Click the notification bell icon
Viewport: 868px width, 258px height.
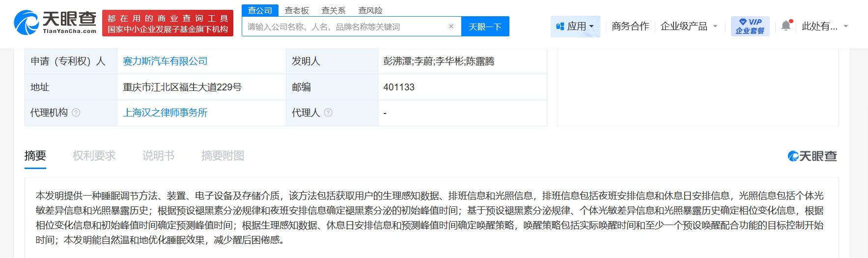point(786,26)
